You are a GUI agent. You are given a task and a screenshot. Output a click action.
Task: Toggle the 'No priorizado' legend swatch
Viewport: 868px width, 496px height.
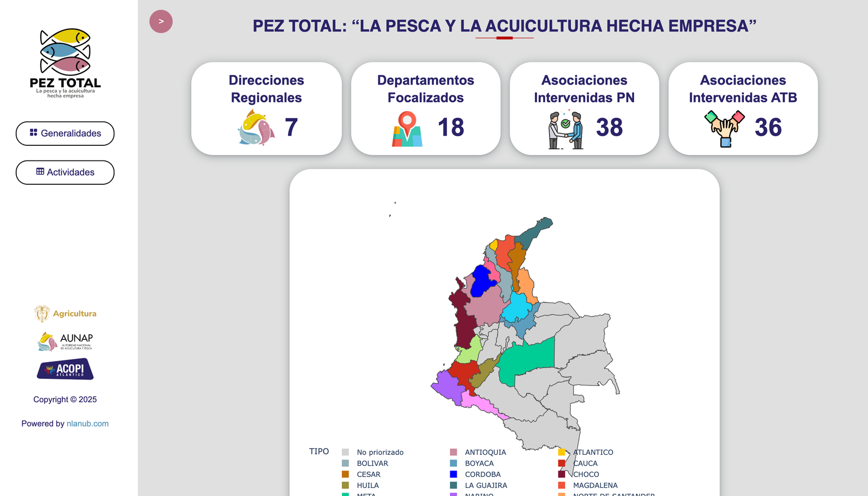[x=345, y=452]
